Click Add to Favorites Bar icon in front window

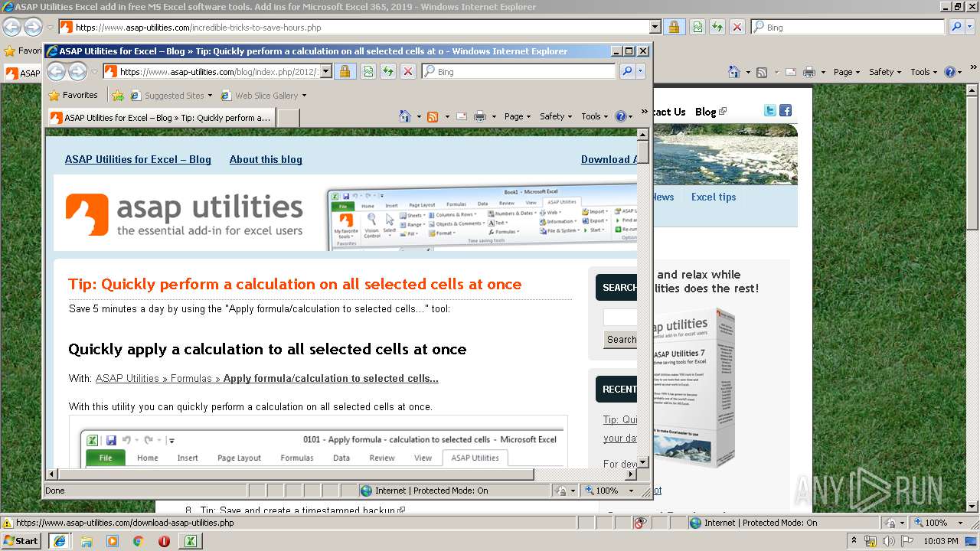[x=117, y=96]
